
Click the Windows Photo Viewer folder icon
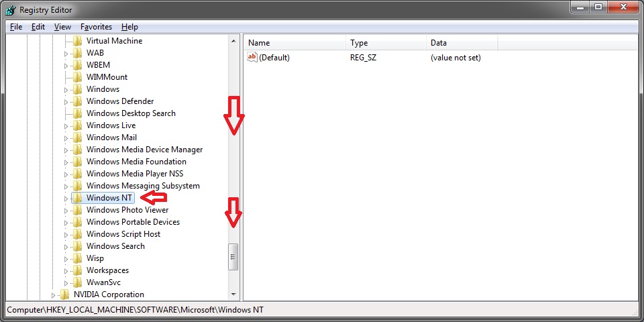pos(77,210)
